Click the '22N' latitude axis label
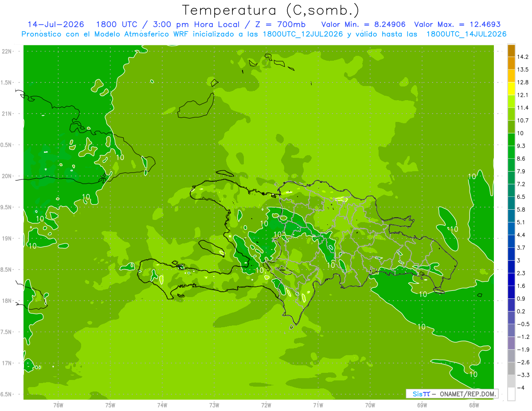Screen dimensions: 532x411 [8, 51]
